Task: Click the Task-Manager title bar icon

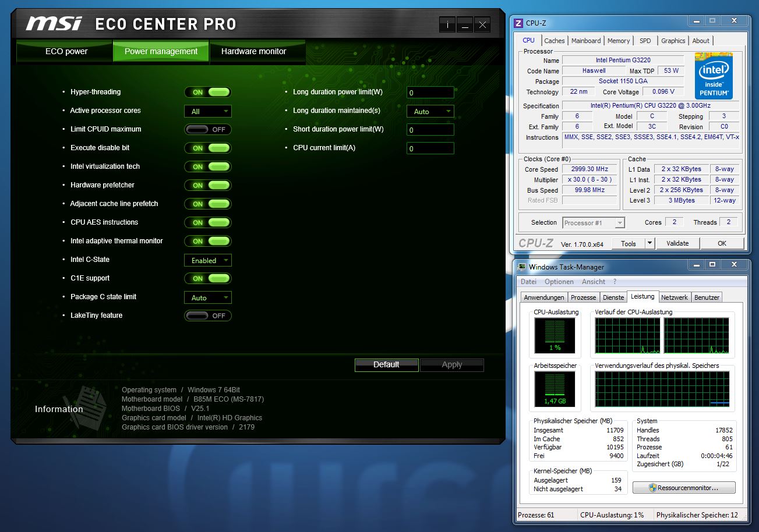Action: click(522, 267)
